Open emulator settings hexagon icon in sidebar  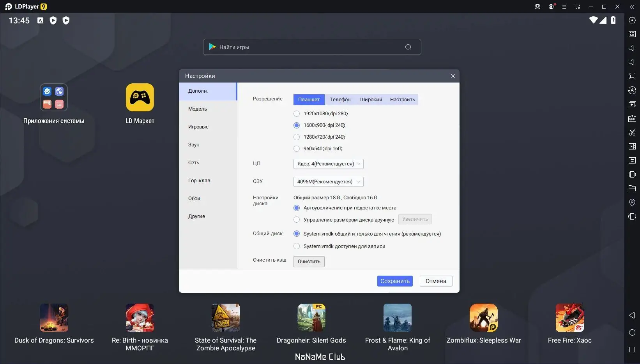pyautogui.click(x=632, y=20)
